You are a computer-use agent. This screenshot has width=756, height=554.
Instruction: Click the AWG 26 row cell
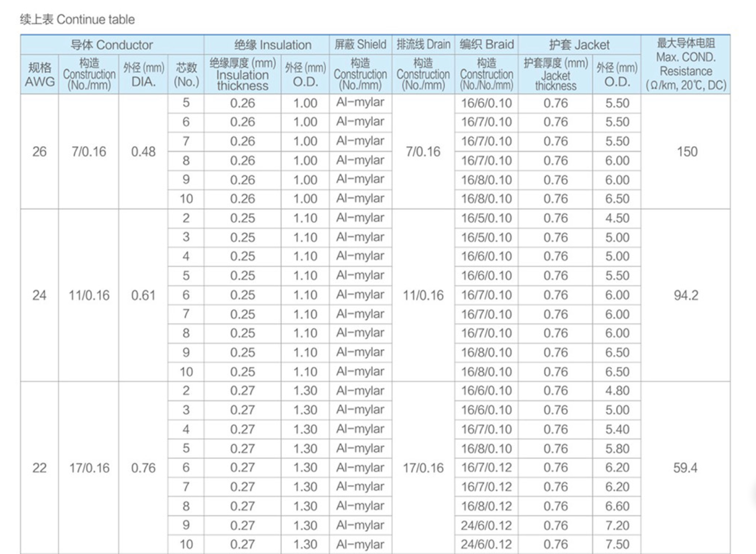tap(39, 151)
